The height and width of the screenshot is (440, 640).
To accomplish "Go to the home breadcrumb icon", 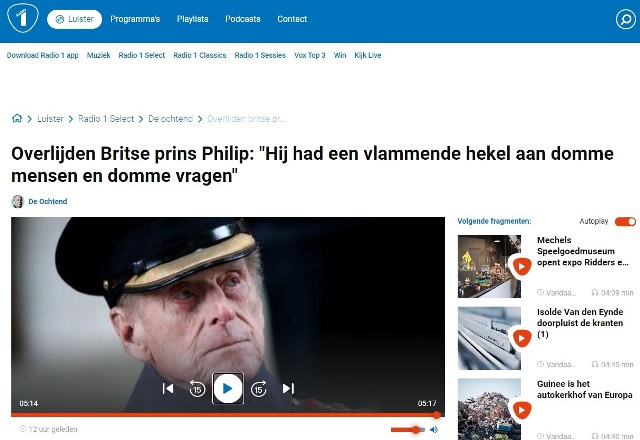I will [17, 118].
